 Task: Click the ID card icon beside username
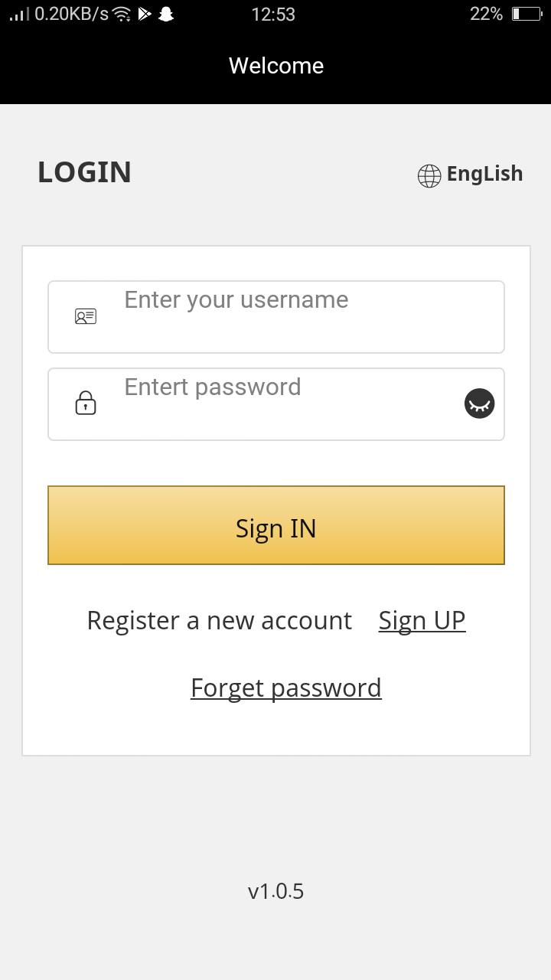pos(86,316)
